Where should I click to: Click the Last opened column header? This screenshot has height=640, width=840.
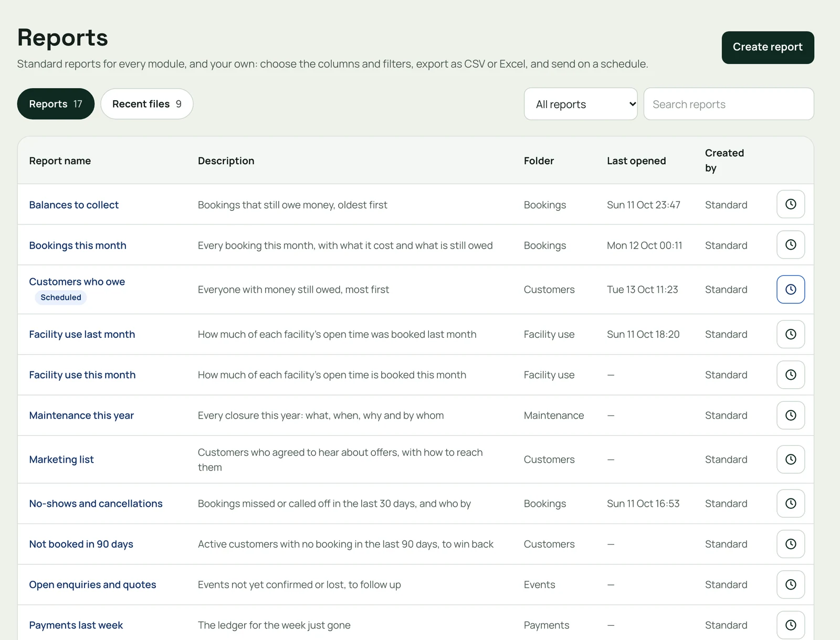[x=636, y=161]
